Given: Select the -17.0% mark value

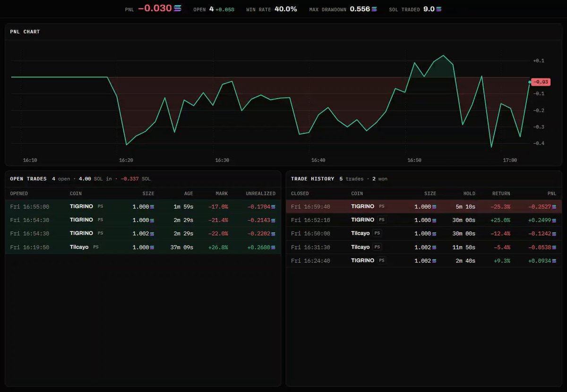Looking at the screenshot, I should [218, 207].
